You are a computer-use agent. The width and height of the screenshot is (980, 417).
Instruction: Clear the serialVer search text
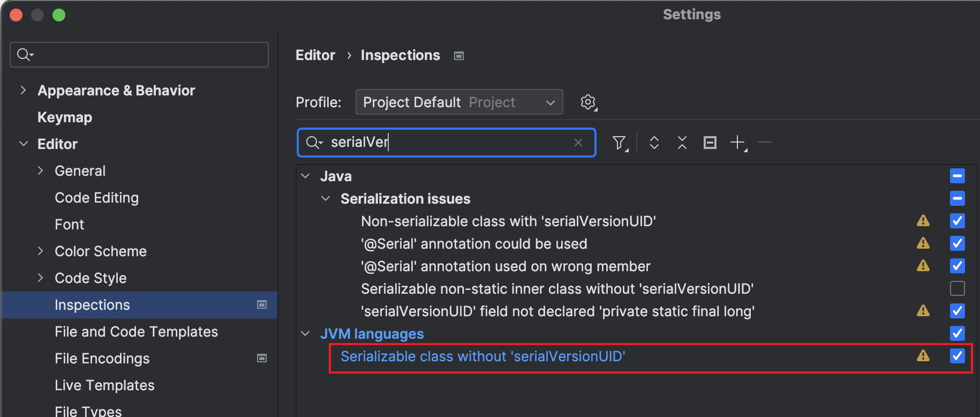click(578, 143)
